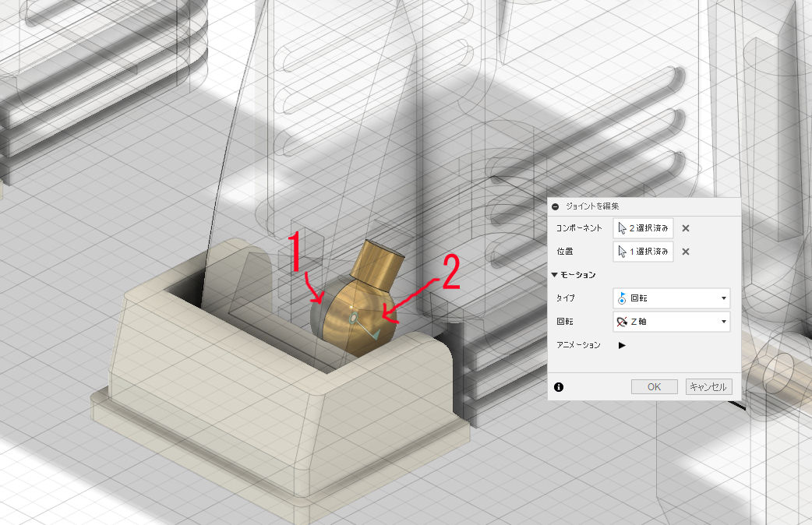This screenshot has height=525, width=812.
Task: Click the info icon in dialog footer
Action: click(559, 387)
